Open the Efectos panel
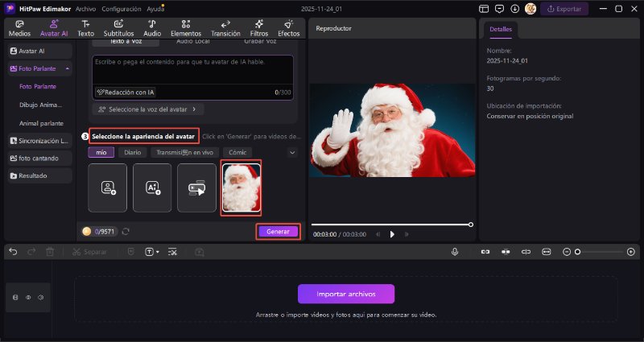 coord(289,28)
